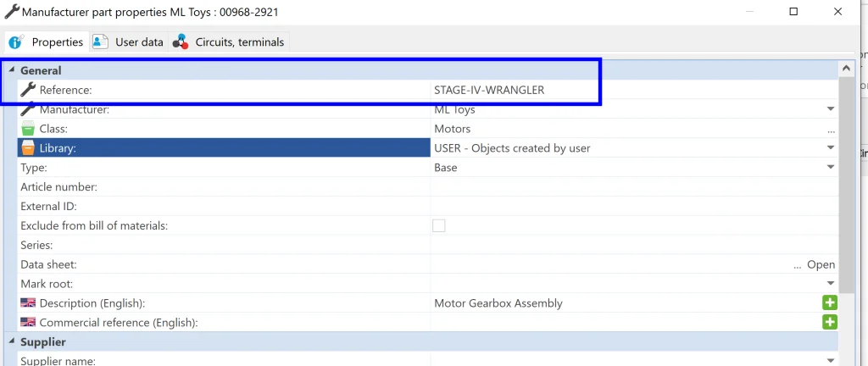Open the Type dropdown arrow
868x366 pixels.
coord(831,168)
